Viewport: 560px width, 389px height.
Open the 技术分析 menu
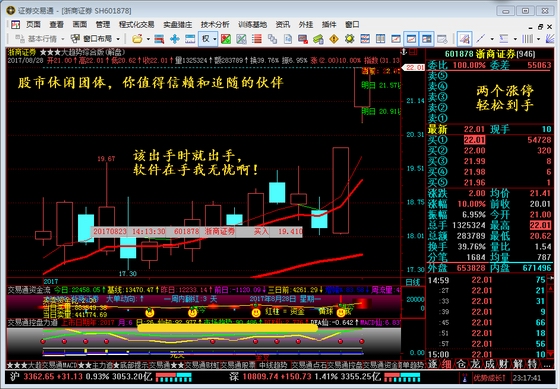(215, 24)
